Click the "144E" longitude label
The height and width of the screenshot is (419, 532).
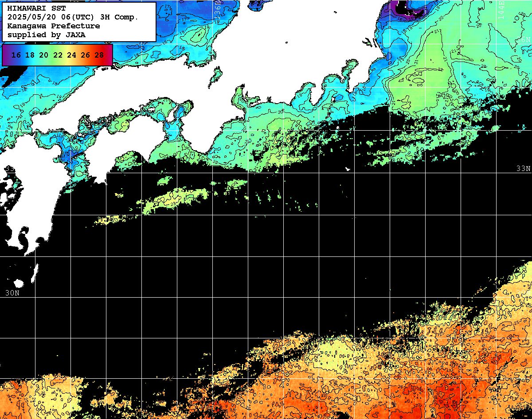(501, 10)
